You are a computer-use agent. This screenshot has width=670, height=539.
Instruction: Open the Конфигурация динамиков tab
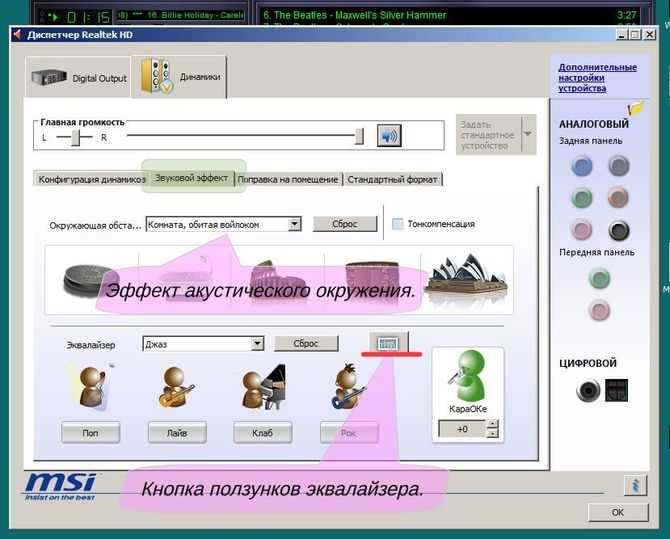[x=91, y=179]
